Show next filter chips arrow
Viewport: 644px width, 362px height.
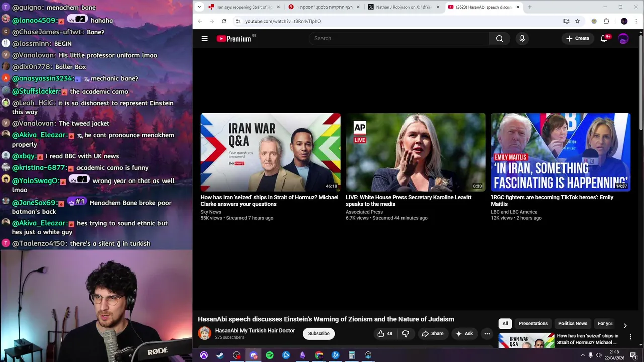(625, 326)
